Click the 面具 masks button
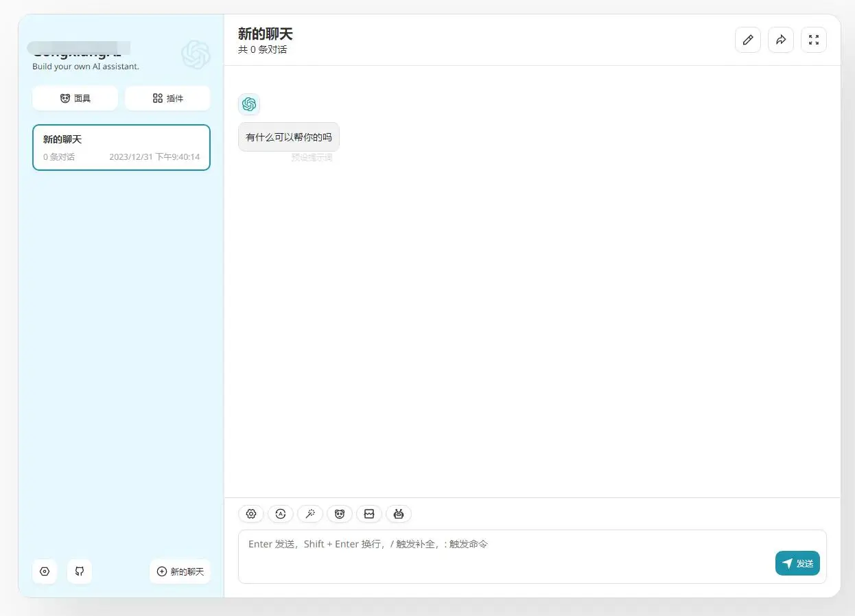 point(75,98)
